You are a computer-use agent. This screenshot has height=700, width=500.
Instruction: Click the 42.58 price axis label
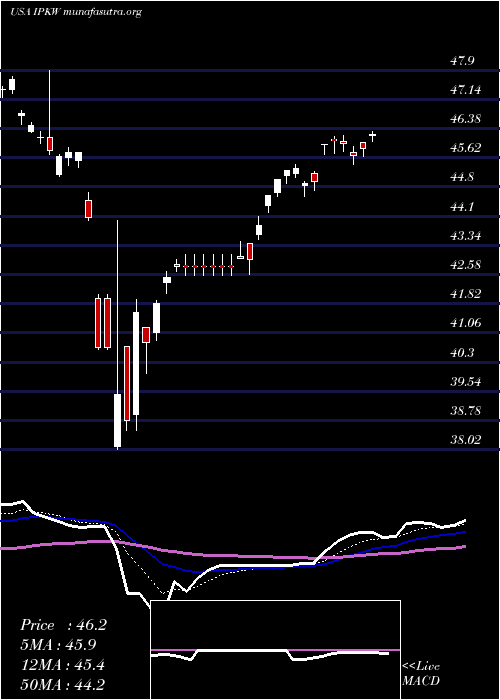tap(465, 265)
